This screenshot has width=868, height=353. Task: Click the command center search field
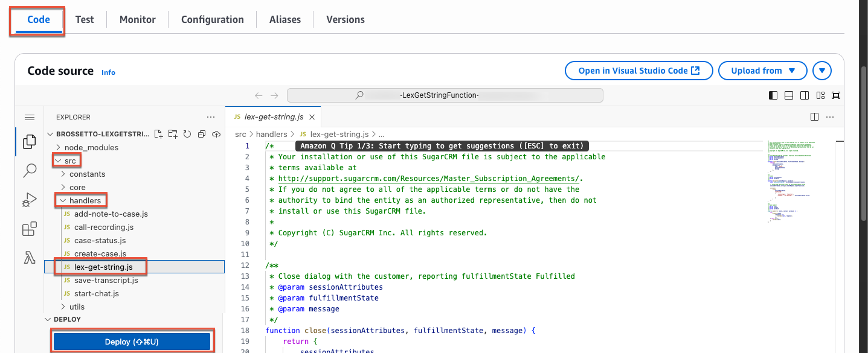(x=445, y=95)
